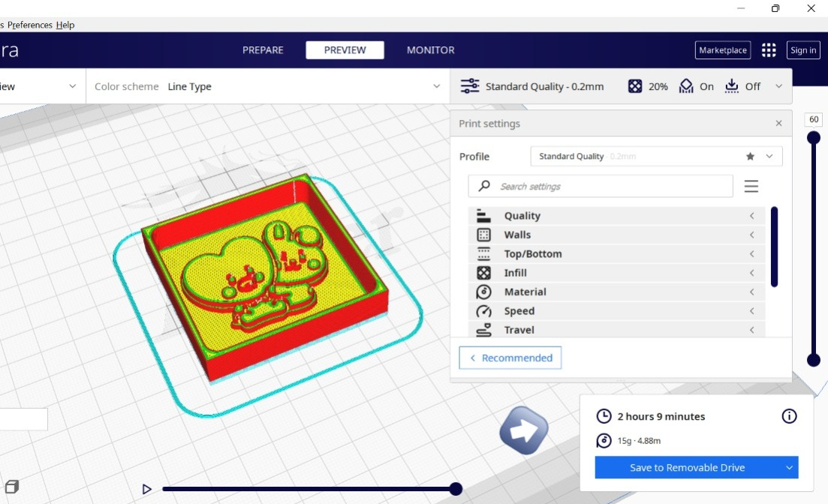Open the application switcher grid icon
Image resolution: width=828 pixels, height=504 pixels.
pos(769,50)
